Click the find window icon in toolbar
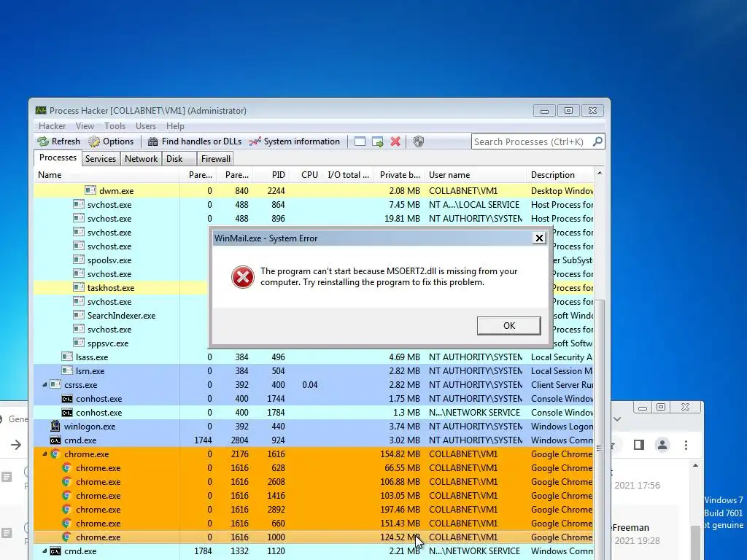 pyautogui.click(x=360, y=141)
